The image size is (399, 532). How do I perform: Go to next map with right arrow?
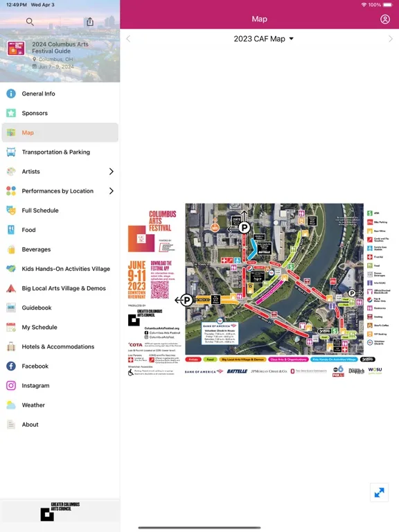(391, 39)
